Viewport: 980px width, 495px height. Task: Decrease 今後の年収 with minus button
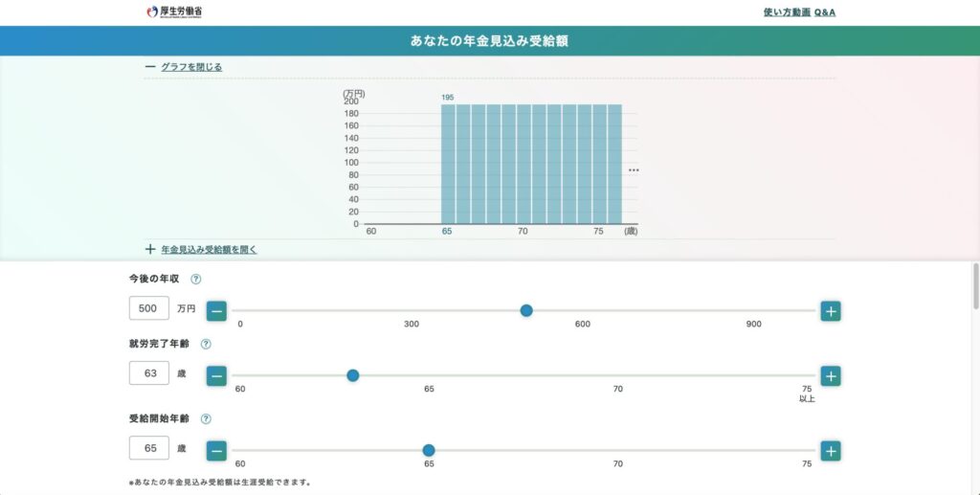click(217, 310)
